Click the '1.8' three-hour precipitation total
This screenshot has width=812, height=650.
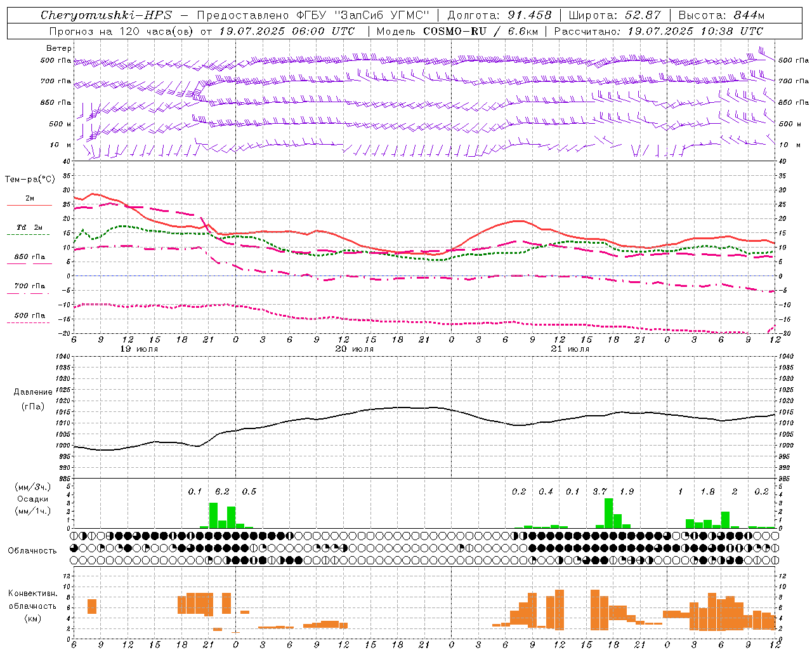[707, 492]
